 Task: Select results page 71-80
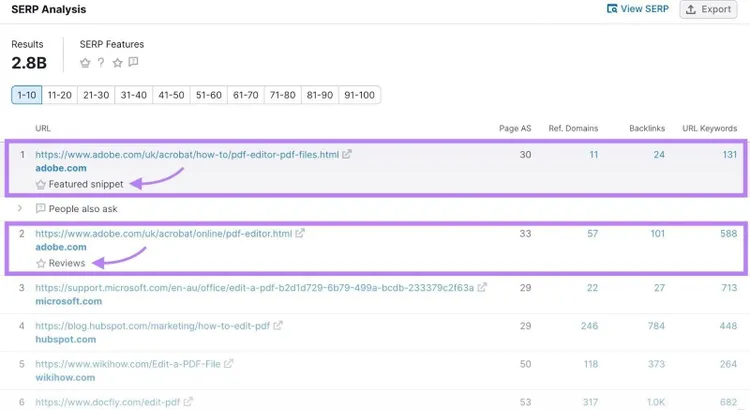282,95
